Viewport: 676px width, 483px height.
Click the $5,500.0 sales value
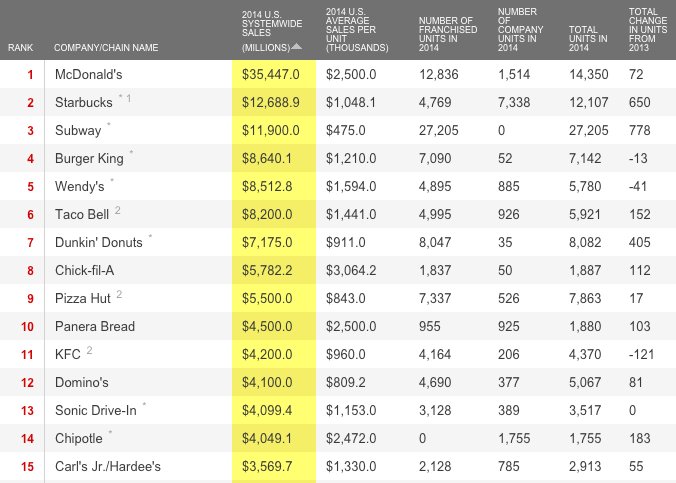coord(267,298)
